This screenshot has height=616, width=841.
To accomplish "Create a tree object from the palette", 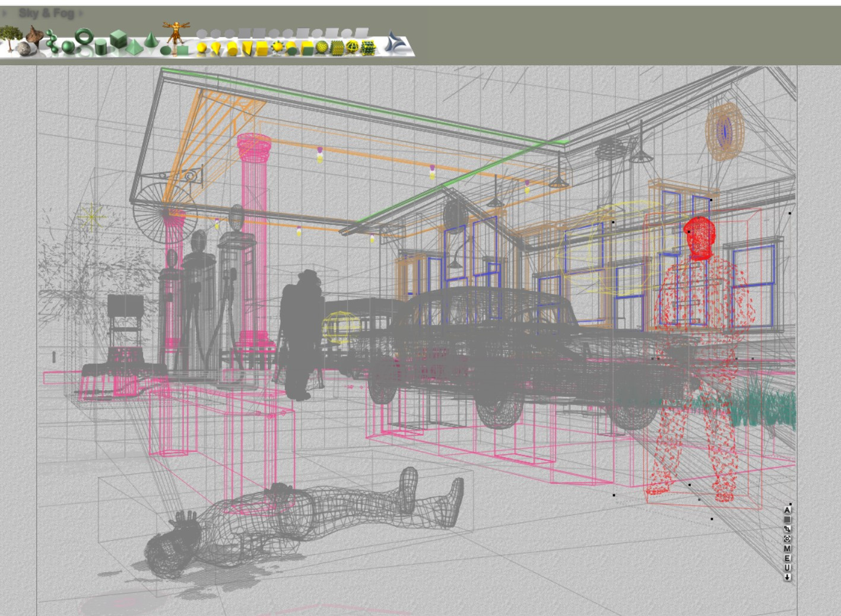I will click(9, 39).
